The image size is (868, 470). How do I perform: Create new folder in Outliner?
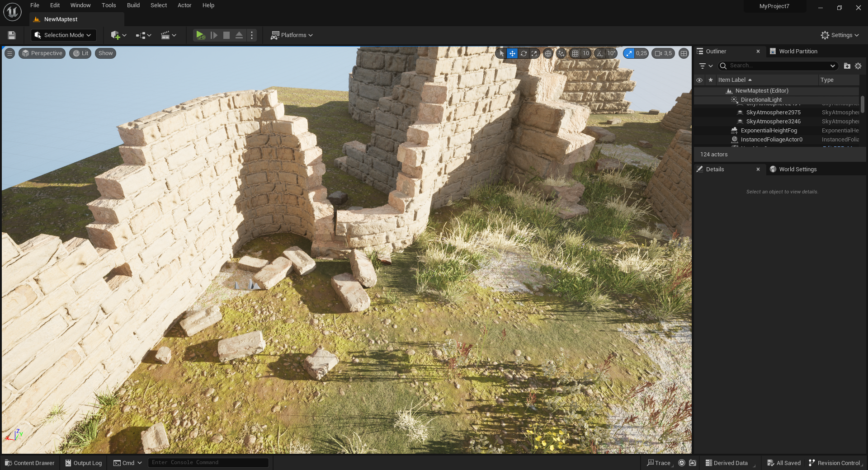pyautogui.click(x=847, y=66)
